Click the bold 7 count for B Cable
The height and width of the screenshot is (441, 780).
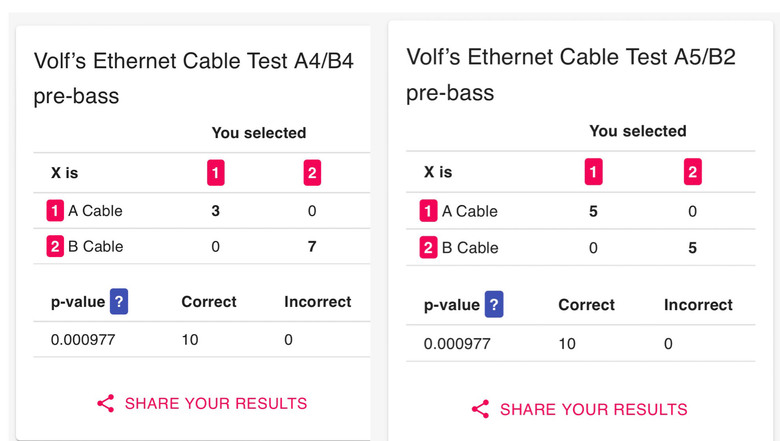point(312,247)
